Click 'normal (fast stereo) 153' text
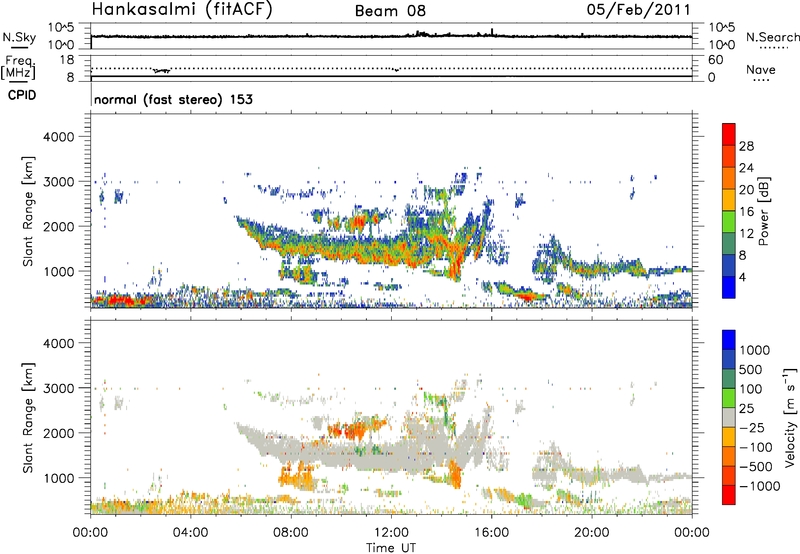800x554 pixels. pos(173,99)
